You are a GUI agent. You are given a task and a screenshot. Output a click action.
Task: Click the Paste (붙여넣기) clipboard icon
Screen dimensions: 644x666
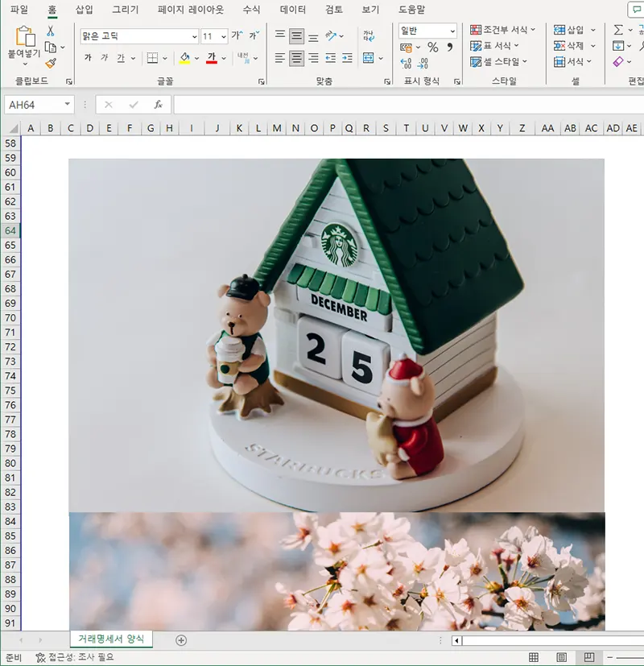pyautogui.click(x=25, y=36)
